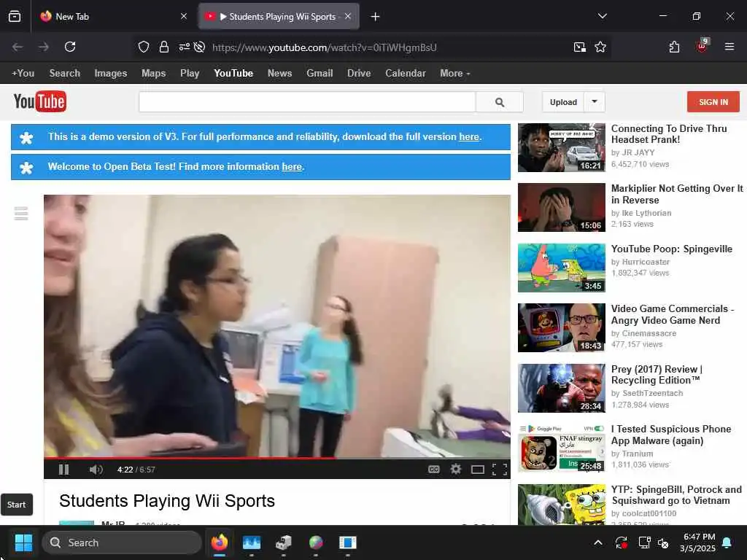This screenshot has height=560, width=747.
Task: Expand the dropdown arrow next to Upload
Action: (x=595, y=101)
